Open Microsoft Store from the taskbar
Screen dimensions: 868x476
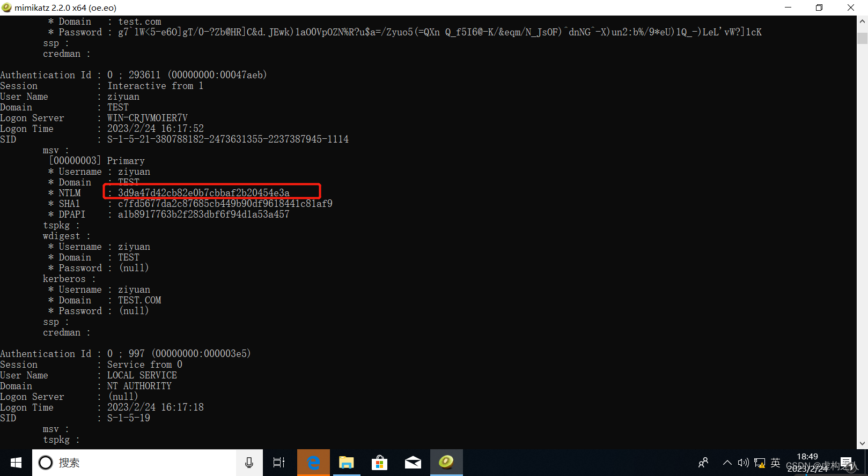(x=380, y=463)
